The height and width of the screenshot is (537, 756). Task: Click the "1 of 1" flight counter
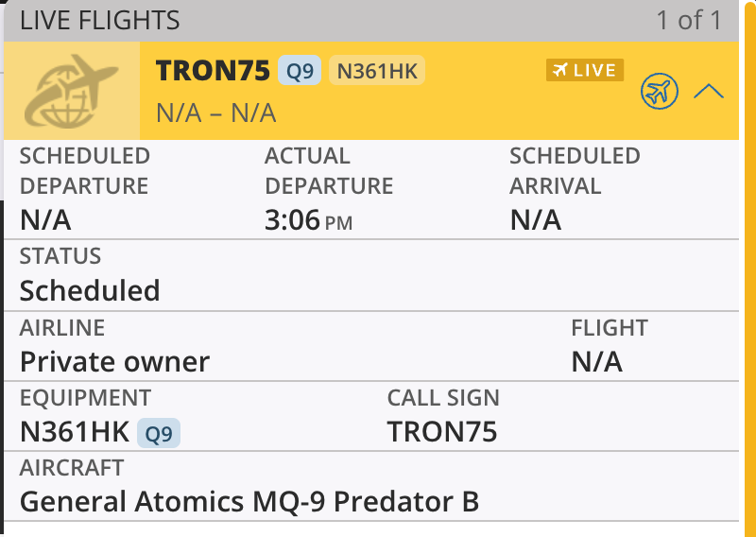[688, 20]
